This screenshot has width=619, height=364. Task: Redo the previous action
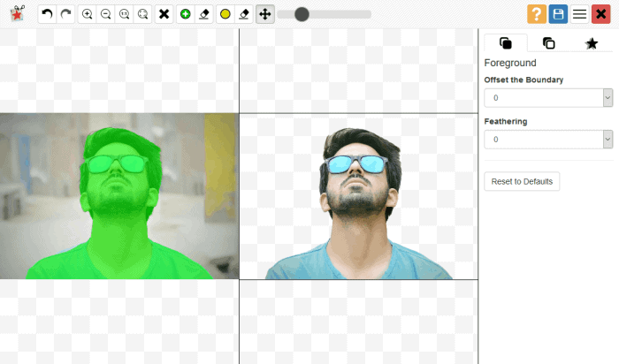(65, 15)
